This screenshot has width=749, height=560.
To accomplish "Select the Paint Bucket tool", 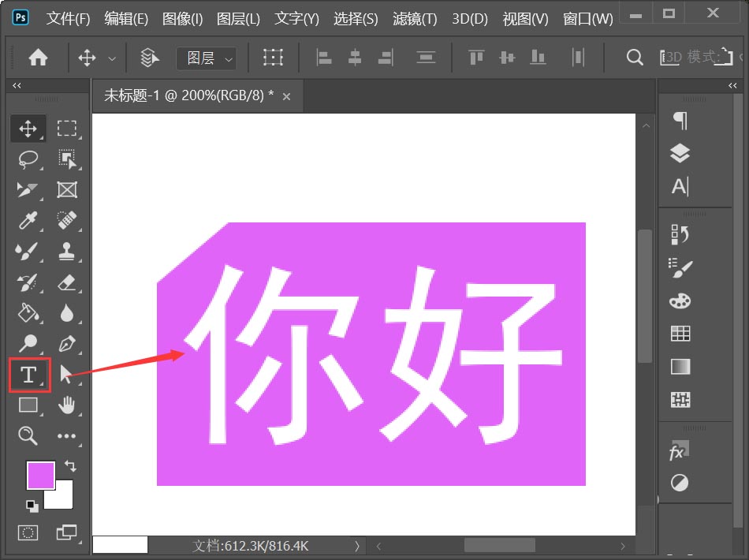I will (28, 313).
